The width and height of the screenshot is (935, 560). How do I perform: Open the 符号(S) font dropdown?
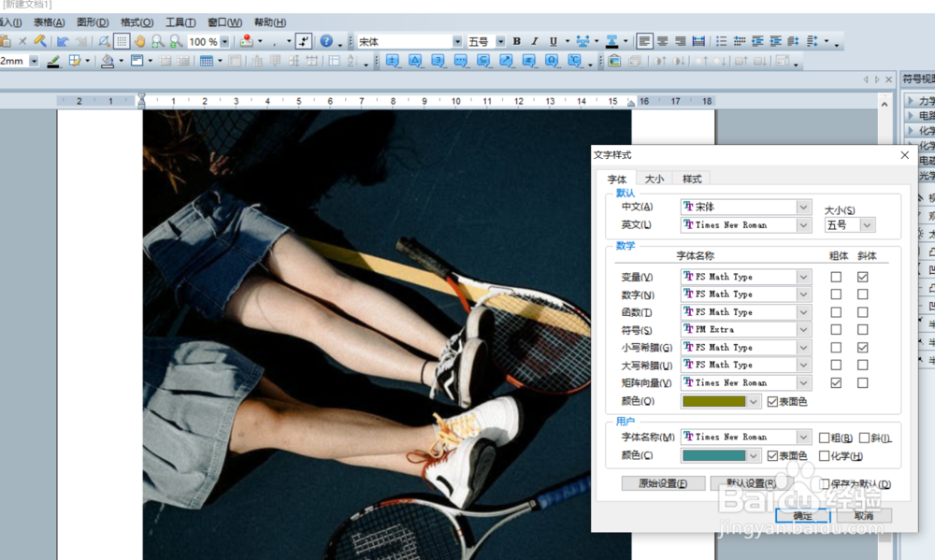(x=803, y=329)
